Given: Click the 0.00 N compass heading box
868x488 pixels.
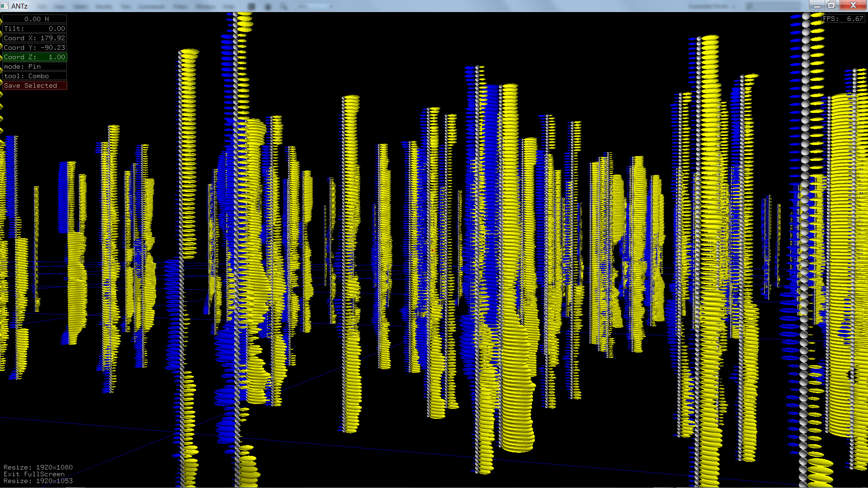Looking at the screenshot, I should [x=34, y=19].
